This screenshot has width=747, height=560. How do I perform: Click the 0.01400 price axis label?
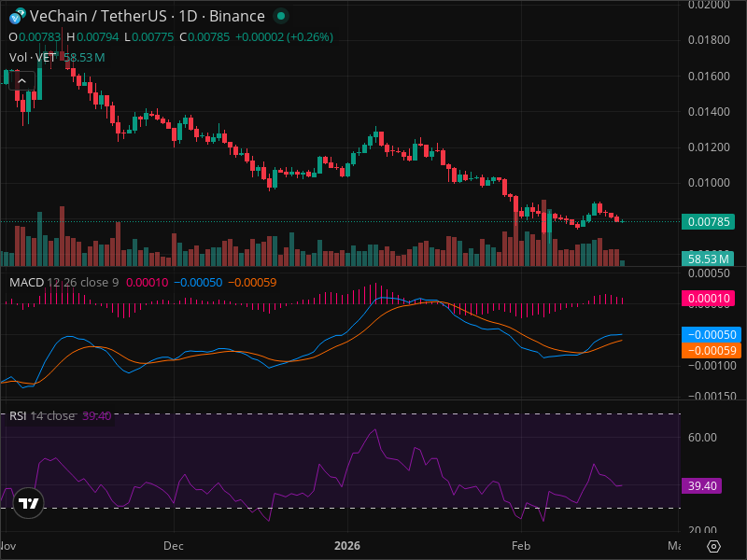pyautogui.click(x=709, y=111)
